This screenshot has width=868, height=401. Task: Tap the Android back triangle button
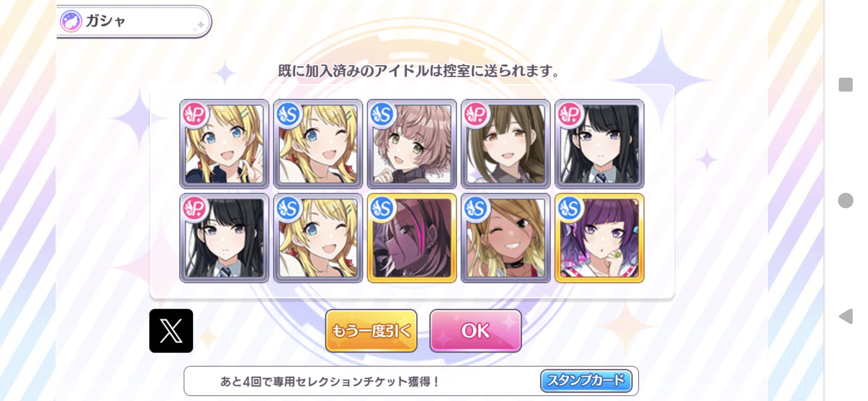coord(846,316)
